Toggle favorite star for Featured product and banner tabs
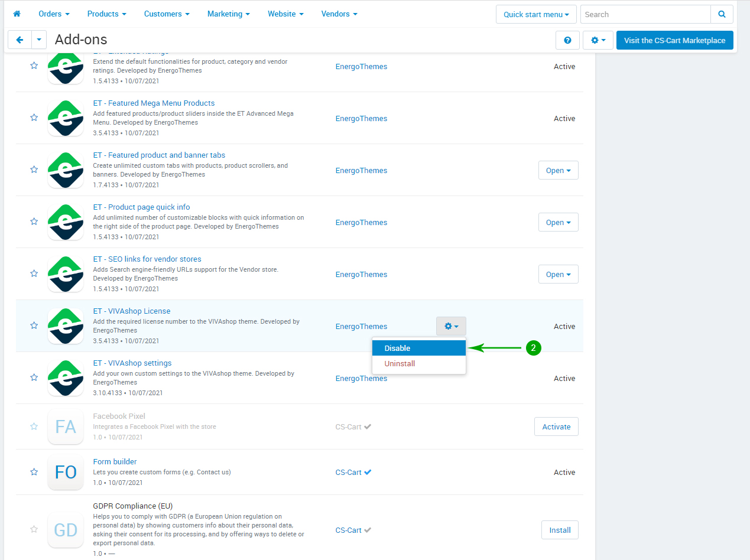Viewport: 750px width, 560px height. pos(34,170)
